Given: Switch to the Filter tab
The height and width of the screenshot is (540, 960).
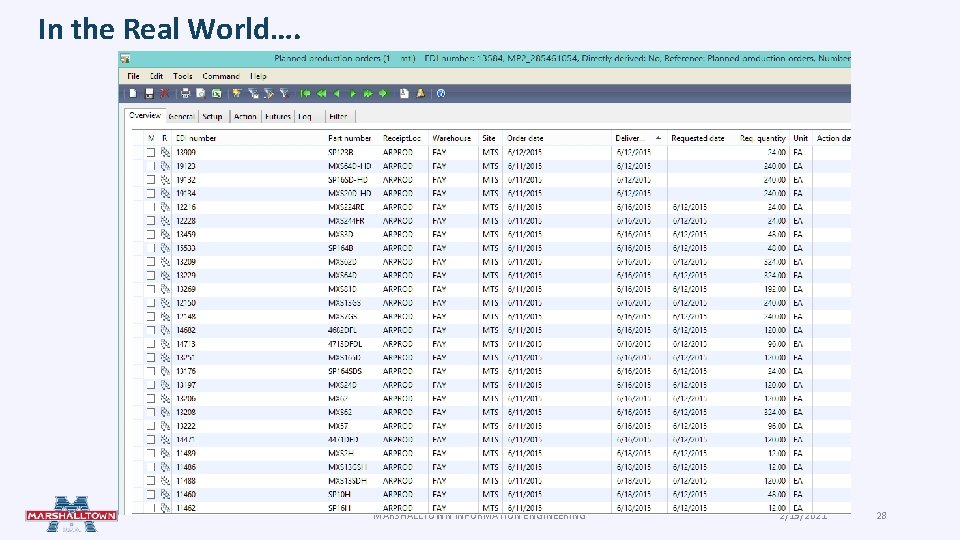Looking at the screenshot, I should coord(338,116).
